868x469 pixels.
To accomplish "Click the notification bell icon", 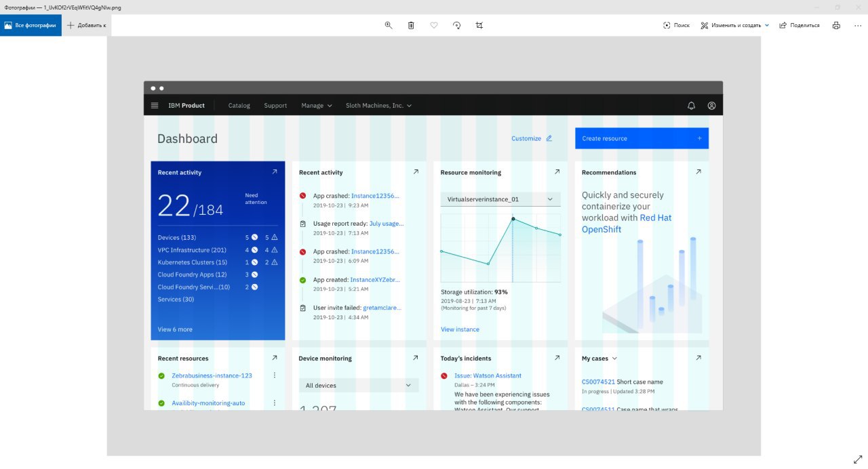I will tap(692, 105).
